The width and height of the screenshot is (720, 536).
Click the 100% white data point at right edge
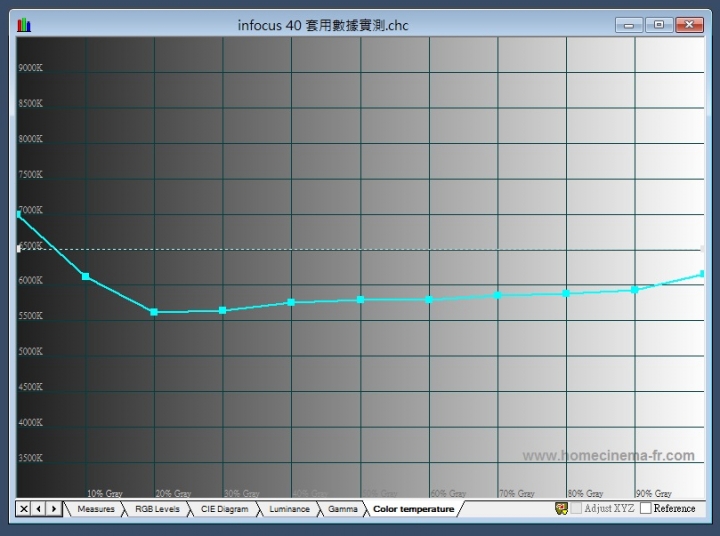(x=702, y=274)
